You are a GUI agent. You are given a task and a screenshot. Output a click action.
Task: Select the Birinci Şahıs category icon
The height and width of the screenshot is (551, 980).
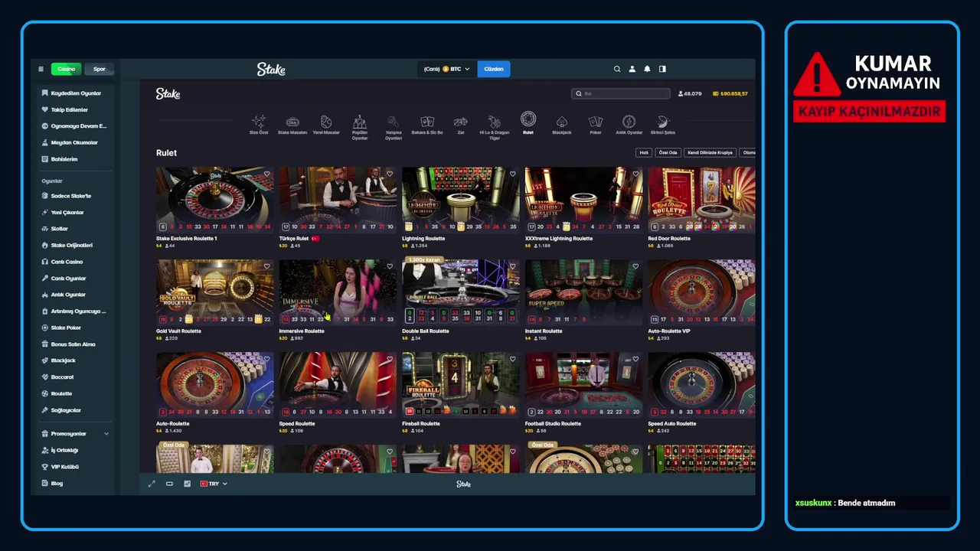pos(663,122)
